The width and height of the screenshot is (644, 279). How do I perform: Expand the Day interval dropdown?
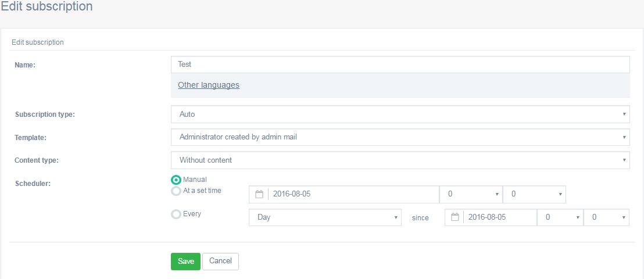[x=325, y=217]
